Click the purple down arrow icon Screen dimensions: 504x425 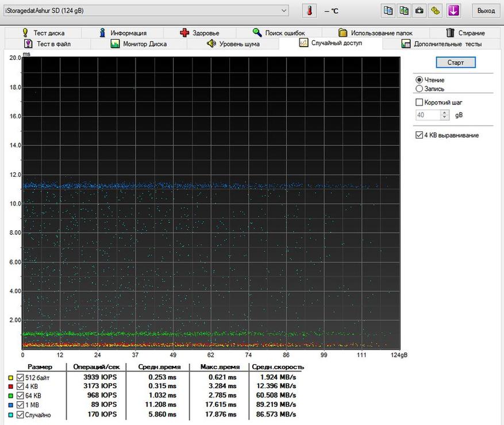[x=454, y=11]
